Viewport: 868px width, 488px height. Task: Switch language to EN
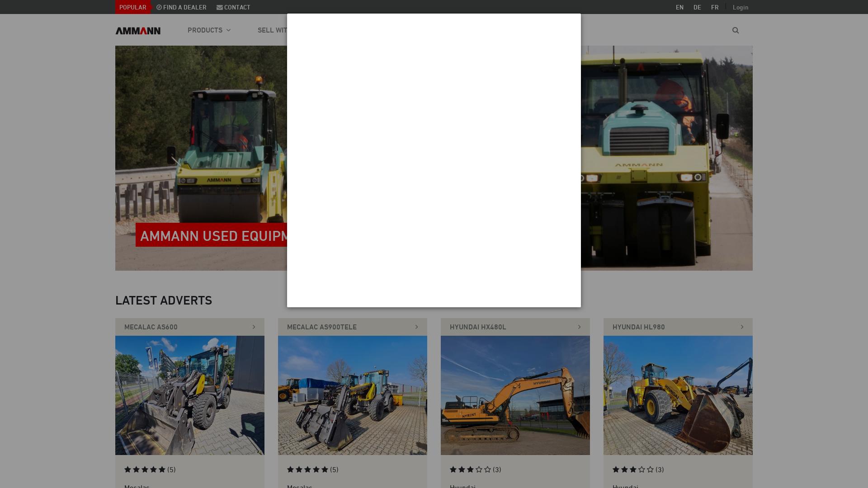coord(679,7)
